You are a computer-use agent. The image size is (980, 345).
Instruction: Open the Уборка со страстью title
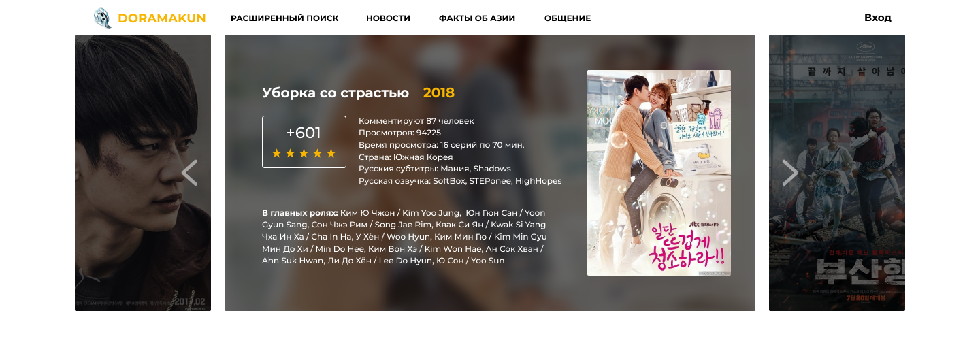[x=336, y=93]
